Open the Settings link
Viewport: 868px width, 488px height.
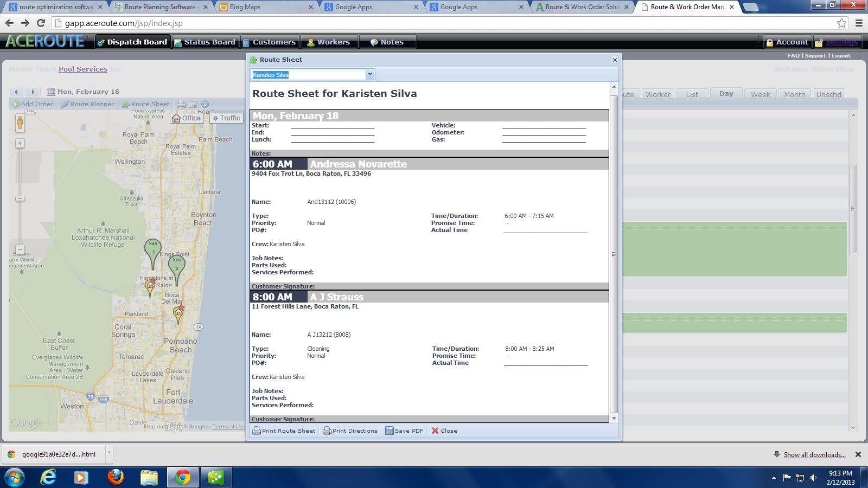(837, 42)
